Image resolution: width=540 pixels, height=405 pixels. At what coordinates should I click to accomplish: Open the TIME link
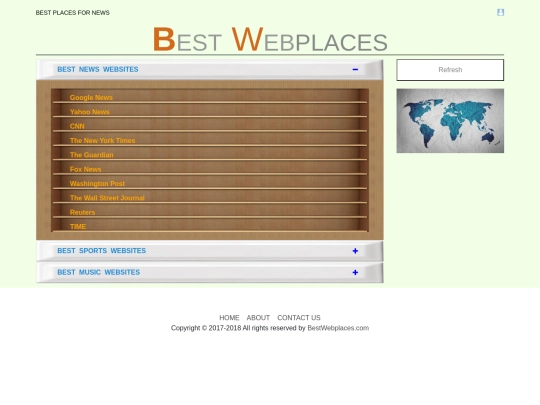(78, 227)
